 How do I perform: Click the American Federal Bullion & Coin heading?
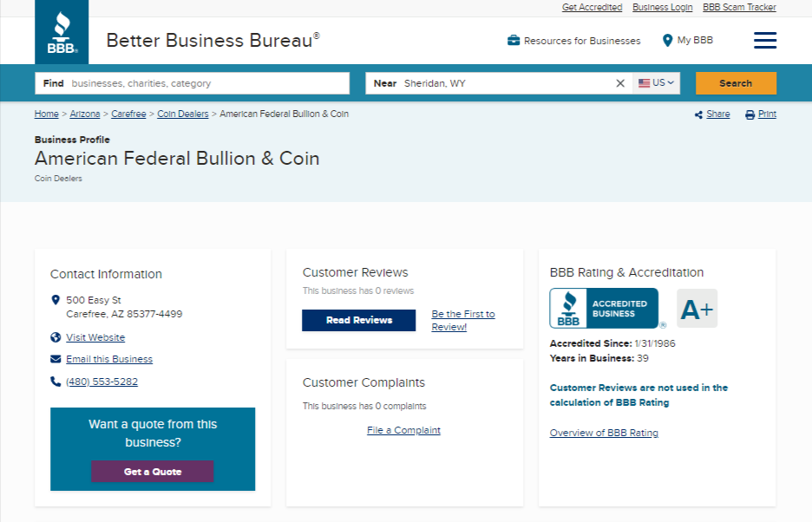(177, 159)
